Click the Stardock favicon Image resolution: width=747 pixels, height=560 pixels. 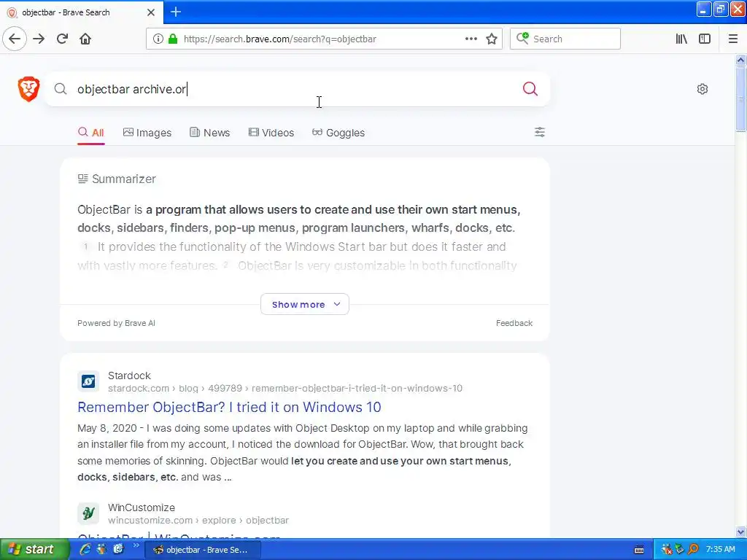coord(88,381)
